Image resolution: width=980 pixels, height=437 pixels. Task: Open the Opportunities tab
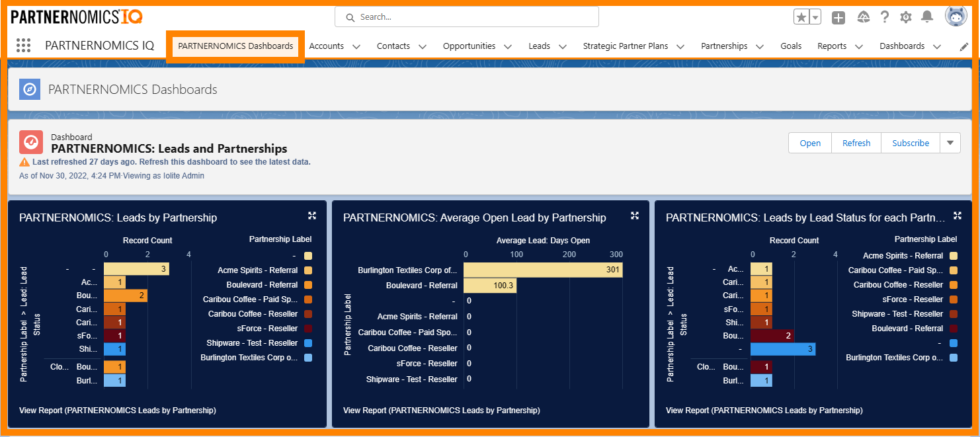469,46
